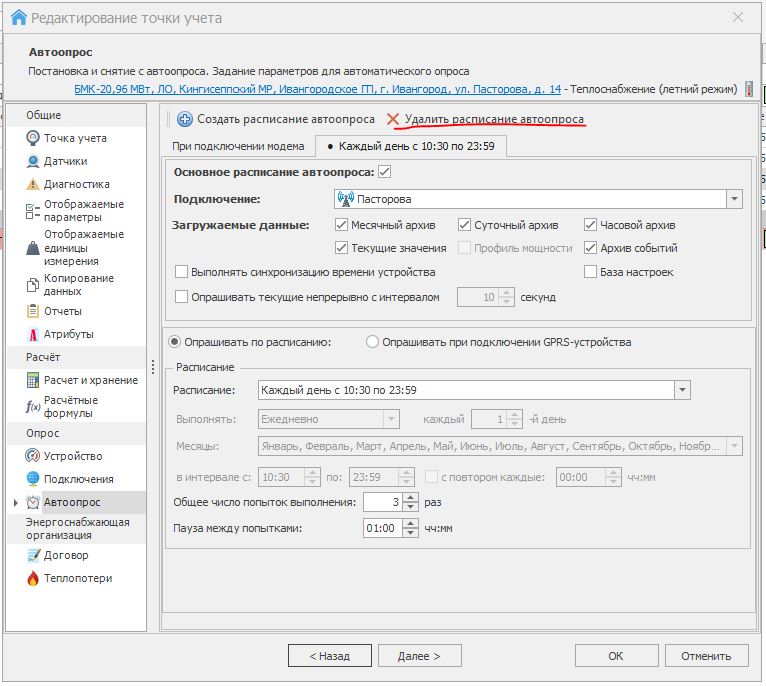Enable the База настроек checkbox
Viewport: 766px width, 686px height.
[x=591, y=272]
